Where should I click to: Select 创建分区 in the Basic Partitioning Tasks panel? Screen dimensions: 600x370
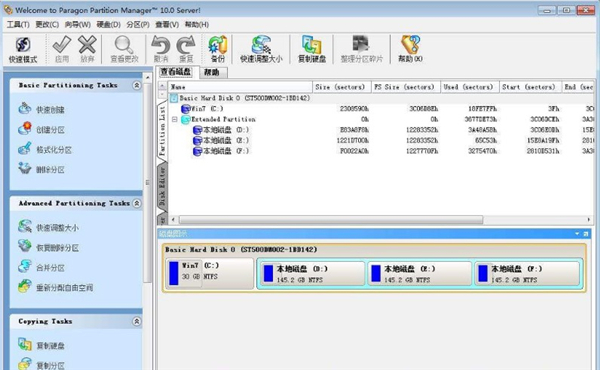pyautogui.click(x=41, y=129)
